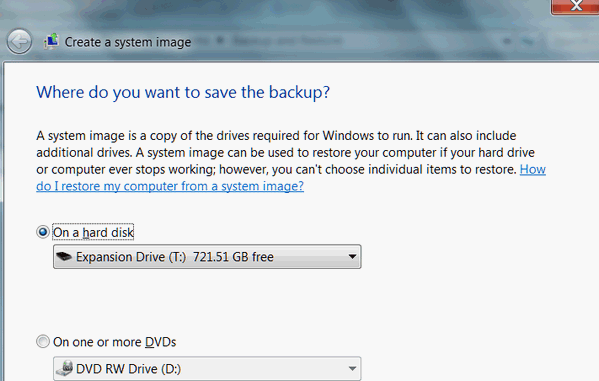599x381 pixels.
Task: Click the DVD RW Drive disc icon
Action: (64, 368)
